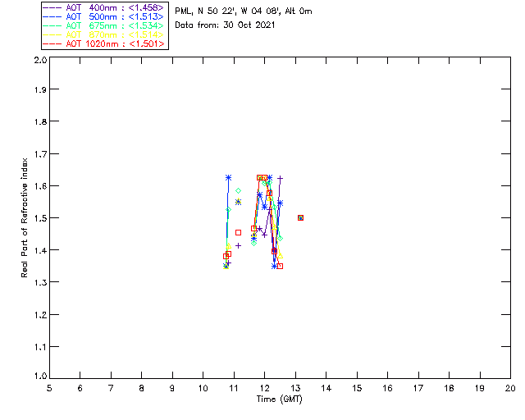Click the AOT 500nm legend entry
The image size is (525, 420).
pos(103,16)
